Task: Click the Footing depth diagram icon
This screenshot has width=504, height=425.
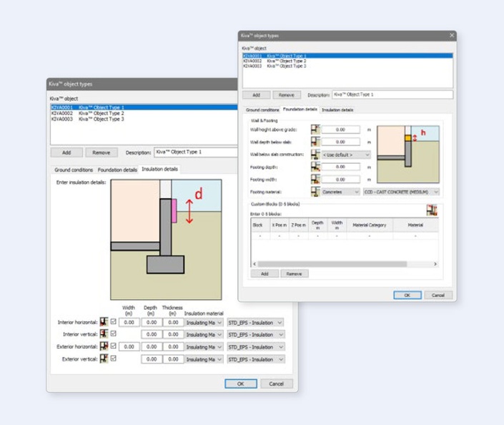Action: 315,167
